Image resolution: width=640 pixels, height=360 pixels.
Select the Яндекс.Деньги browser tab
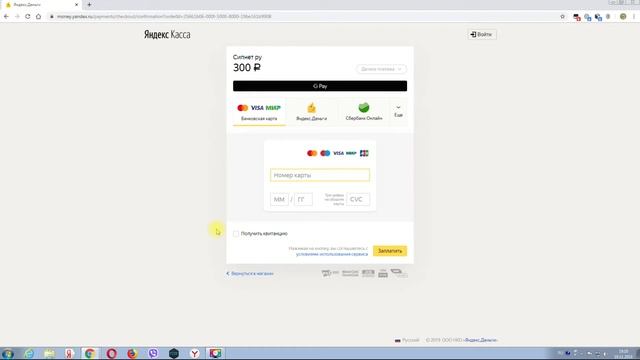click(41, 5)
